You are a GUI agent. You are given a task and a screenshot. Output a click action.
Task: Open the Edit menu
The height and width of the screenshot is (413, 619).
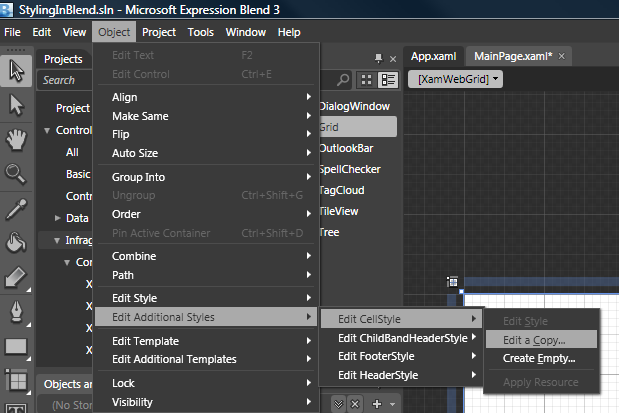[x=41, y=32]
